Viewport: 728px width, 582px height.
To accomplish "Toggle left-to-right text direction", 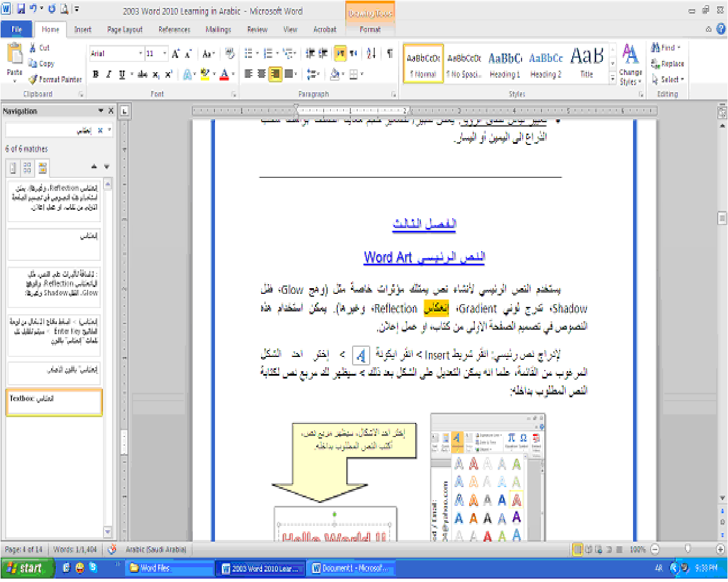I will pos(340,53).
